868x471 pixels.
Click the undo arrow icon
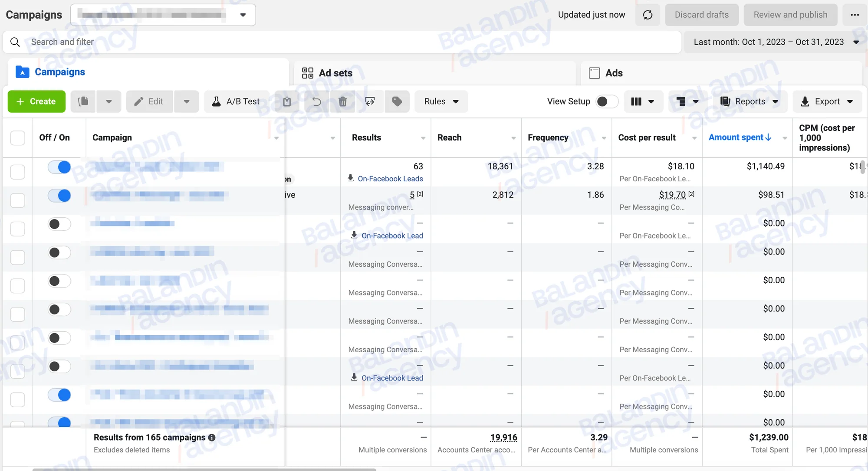317,101
